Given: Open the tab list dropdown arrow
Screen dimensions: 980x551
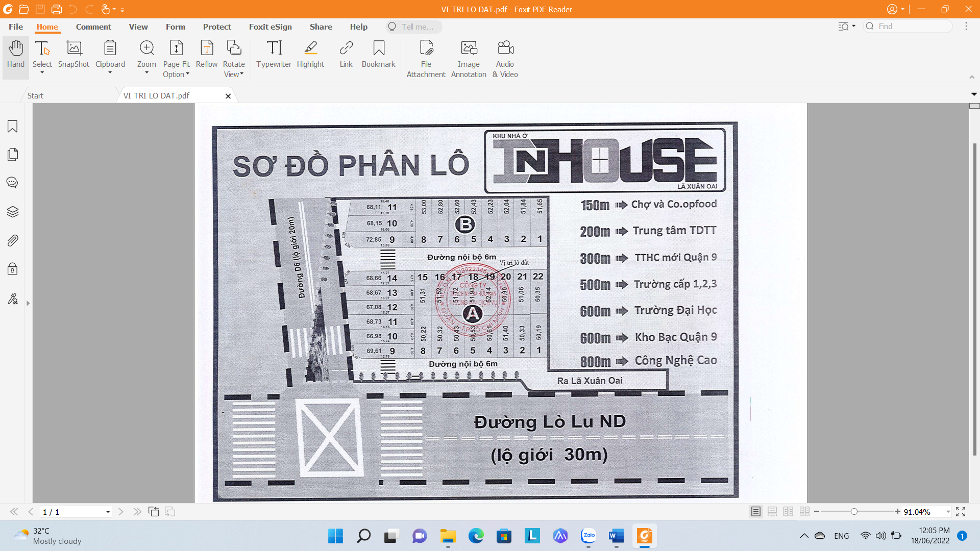Looking at the screenshot, I should tap(974, 94).
